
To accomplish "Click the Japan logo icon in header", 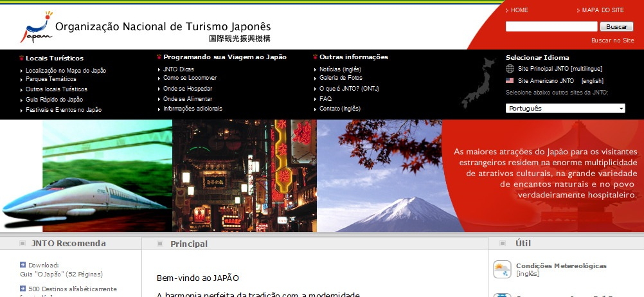I will (x=36, y=27).
